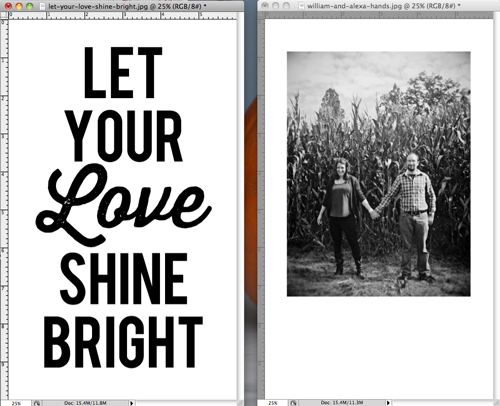Click the document icon beside let-your-love-shine-bright.jpg title
The width and height of the screenshot is (500, 406).
point(42,6)
